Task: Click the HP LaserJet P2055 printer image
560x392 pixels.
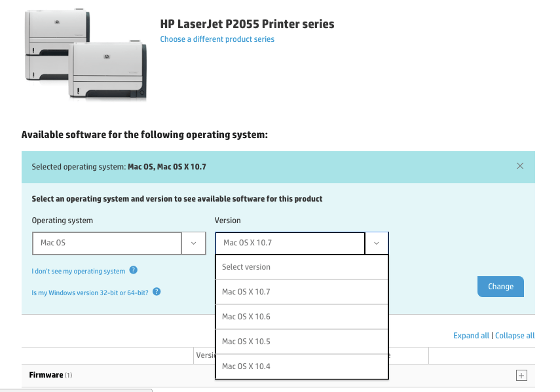Action: tap(86, 54)
